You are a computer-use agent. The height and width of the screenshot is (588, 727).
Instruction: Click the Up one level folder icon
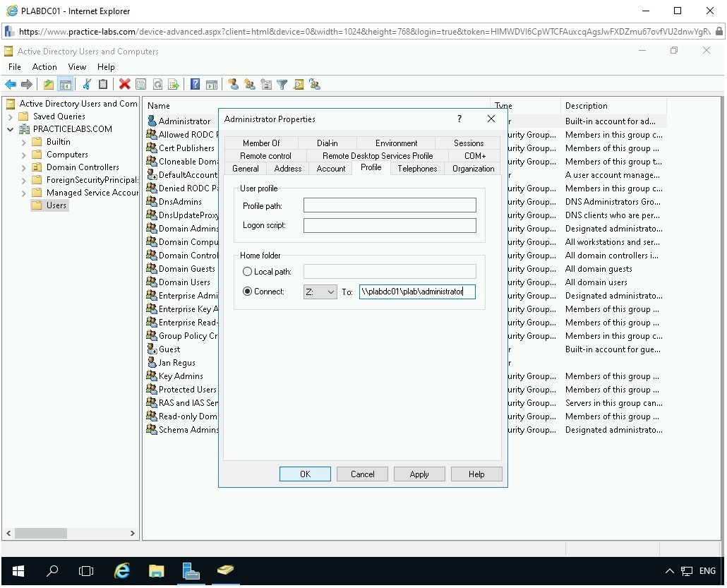point(49,85)
